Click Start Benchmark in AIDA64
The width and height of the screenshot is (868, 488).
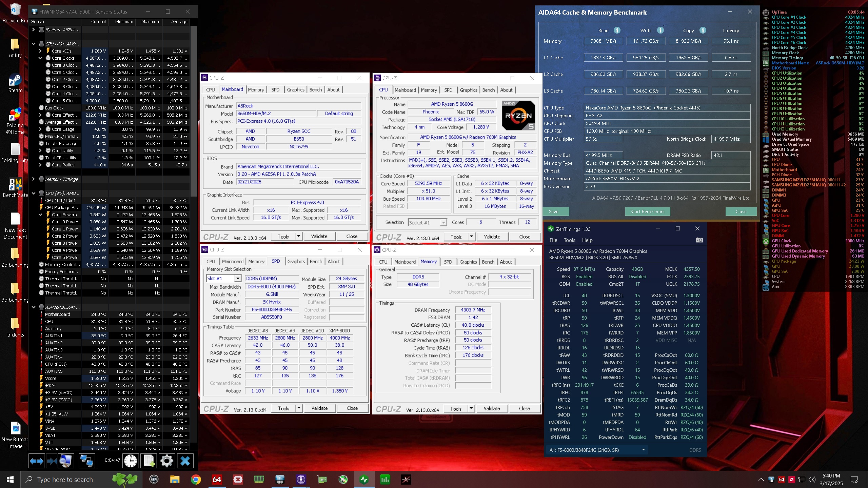point(647,211)
